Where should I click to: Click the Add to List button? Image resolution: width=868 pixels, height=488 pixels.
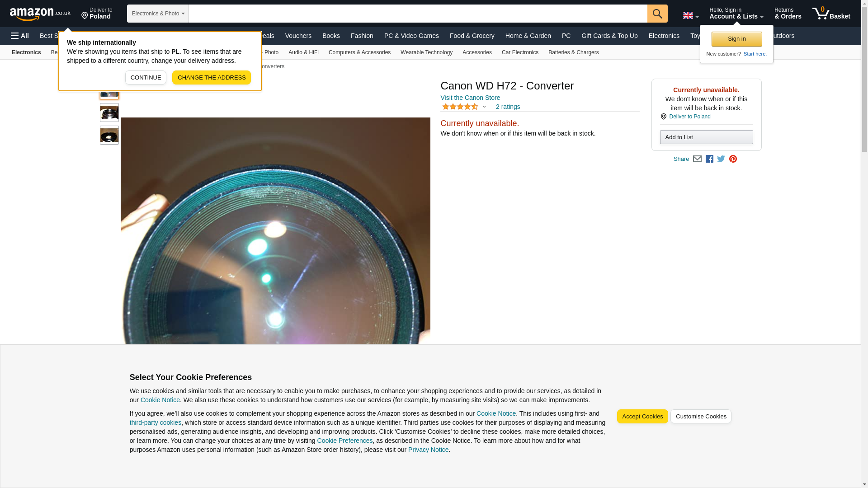(x=706, y=137)
